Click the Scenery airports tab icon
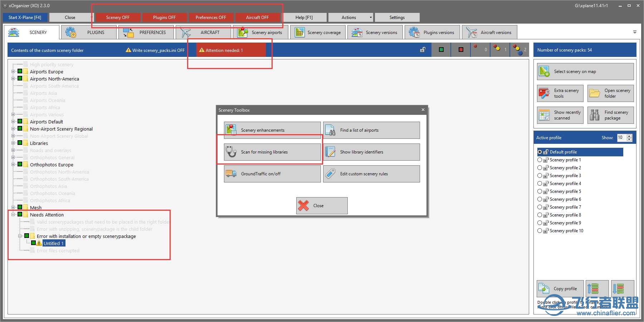 [243, 32]
